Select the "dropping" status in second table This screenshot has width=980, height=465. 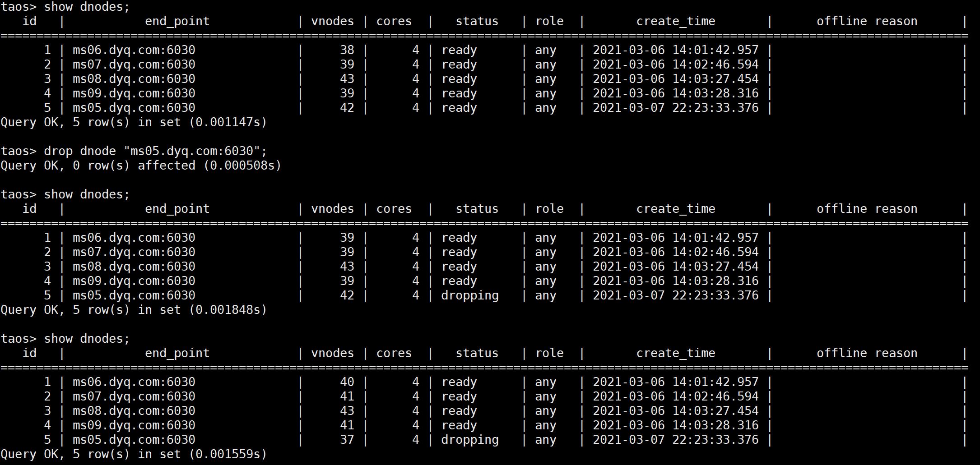[x=469, y=295]
